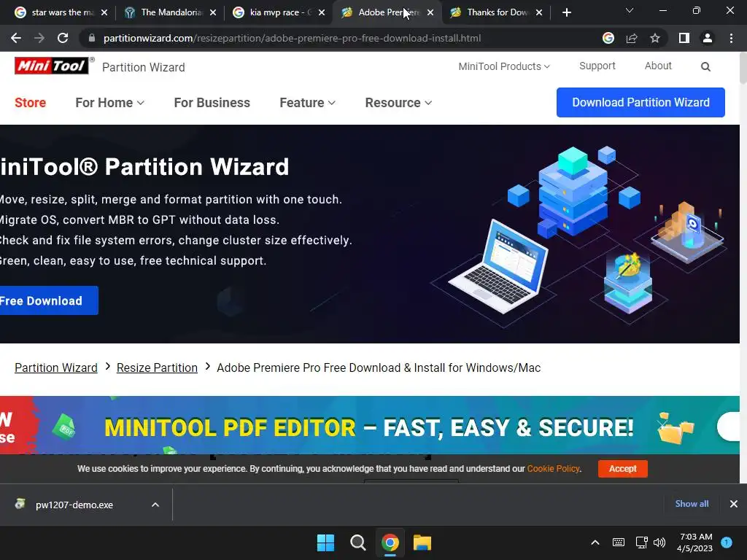Close the downloads bar
Screen dimensions: 747x560
734,504
